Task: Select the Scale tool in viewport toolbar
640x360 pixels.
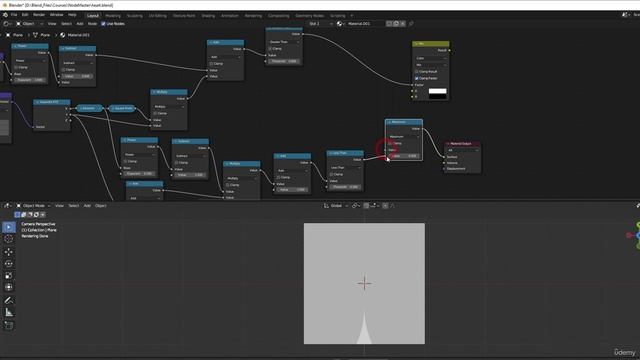Action: coord(9,276)
